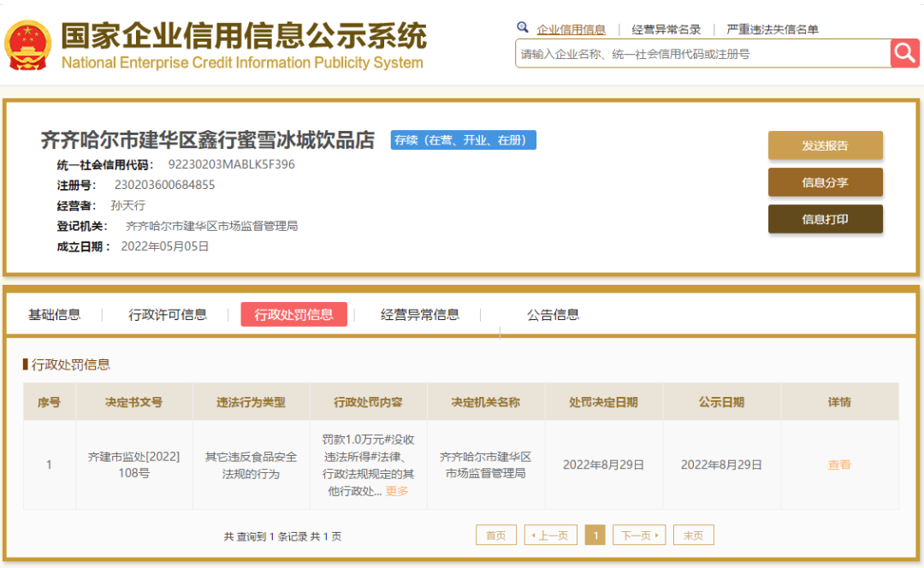Click the 首页 pagination button
The image size is (924, 568).
[x=495, y=535]
